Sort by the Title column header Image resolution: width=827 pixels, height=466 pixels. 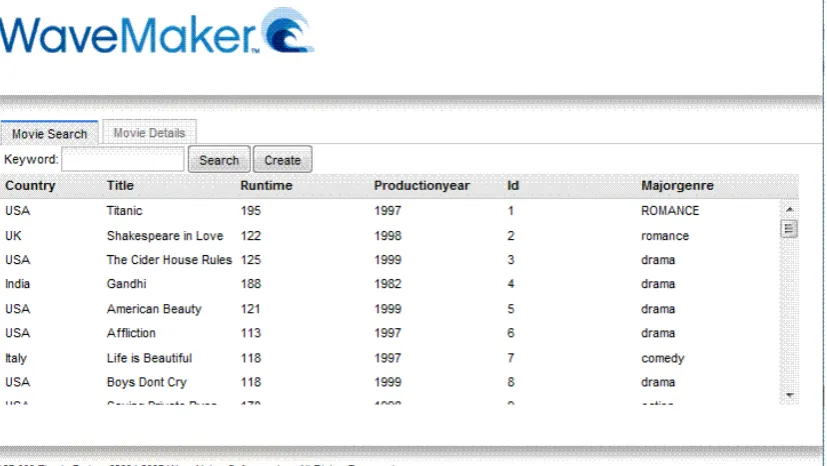pyautogui.click(x=120, y=186)
